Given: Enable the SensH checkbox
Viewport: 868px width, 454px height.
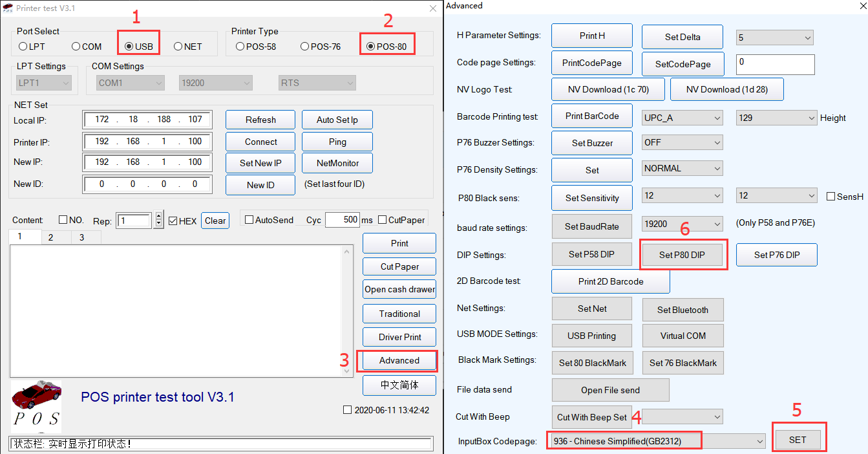Looking at the screenshot, I should coord(831,197).
